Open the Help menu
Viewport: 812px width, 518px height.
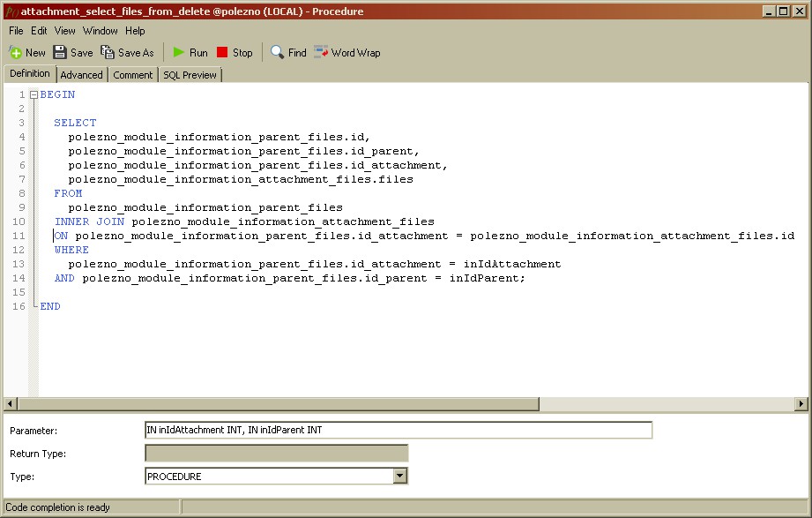click(x=135, y=31)
